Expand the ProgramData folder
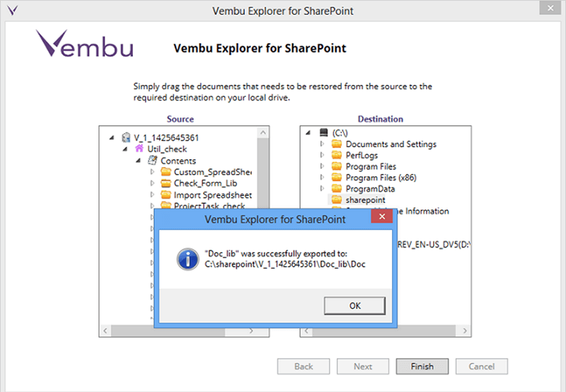Viewport: 566px width, 392px height. 323,189
